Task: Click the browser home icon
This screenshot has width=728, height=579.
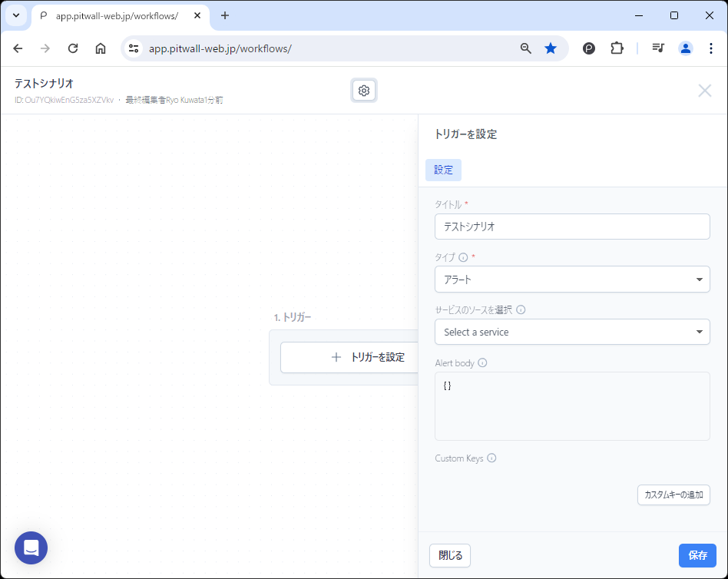Action: coord(100,48)
